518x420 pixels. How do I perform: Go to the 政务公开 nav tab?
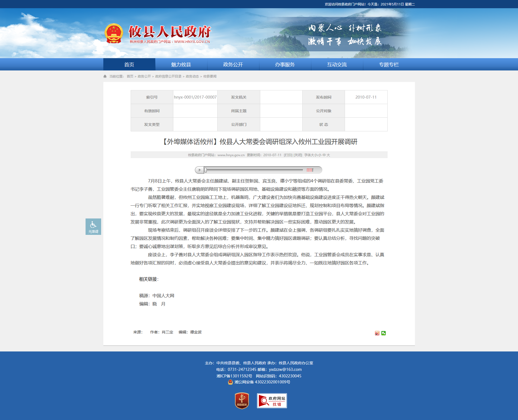point(233,65)
